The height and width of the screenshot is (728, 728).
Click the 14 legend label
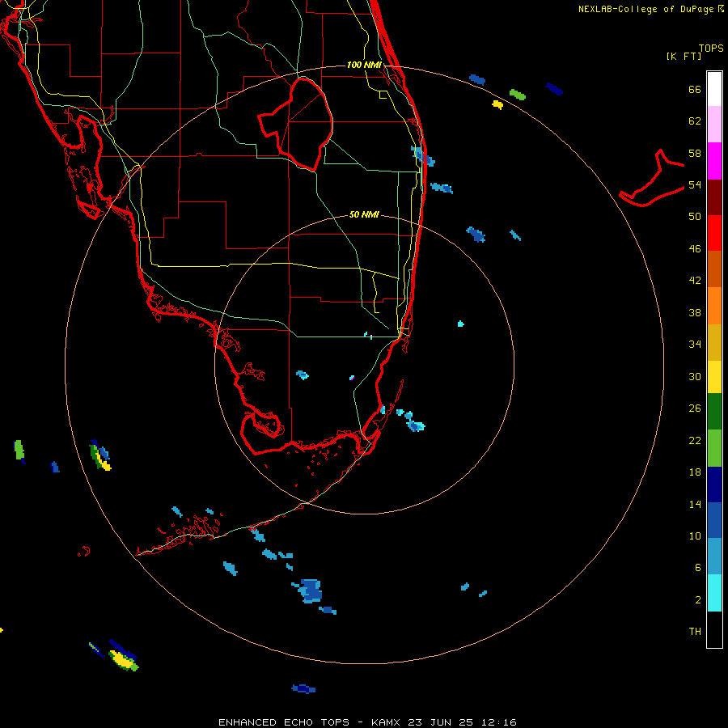pyautogui.click(x=695, y=504)
